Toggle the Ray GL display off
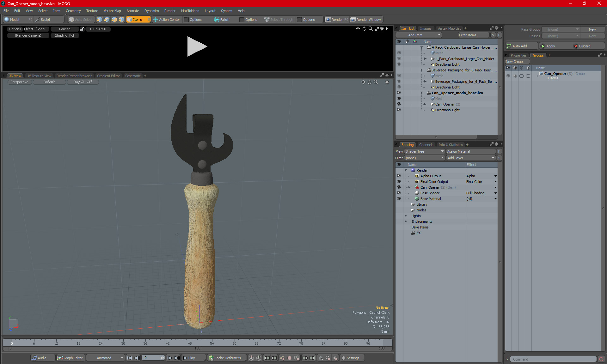Screen dimensions: 607x364 point(83,82)
